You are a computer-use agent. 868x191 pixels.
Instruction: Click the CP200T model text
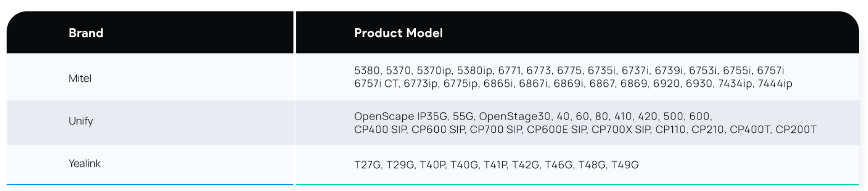click(796, 129)
